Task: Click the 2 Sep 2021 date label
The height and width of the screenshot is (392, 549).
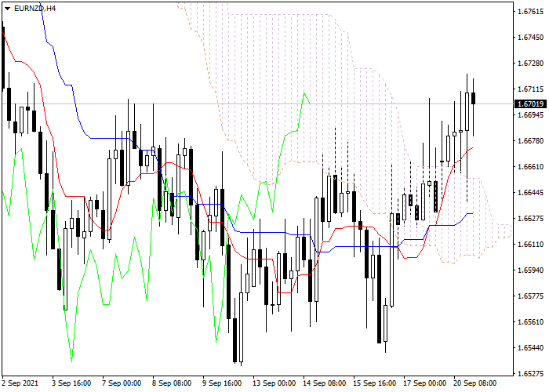Action: click(20, 383)
